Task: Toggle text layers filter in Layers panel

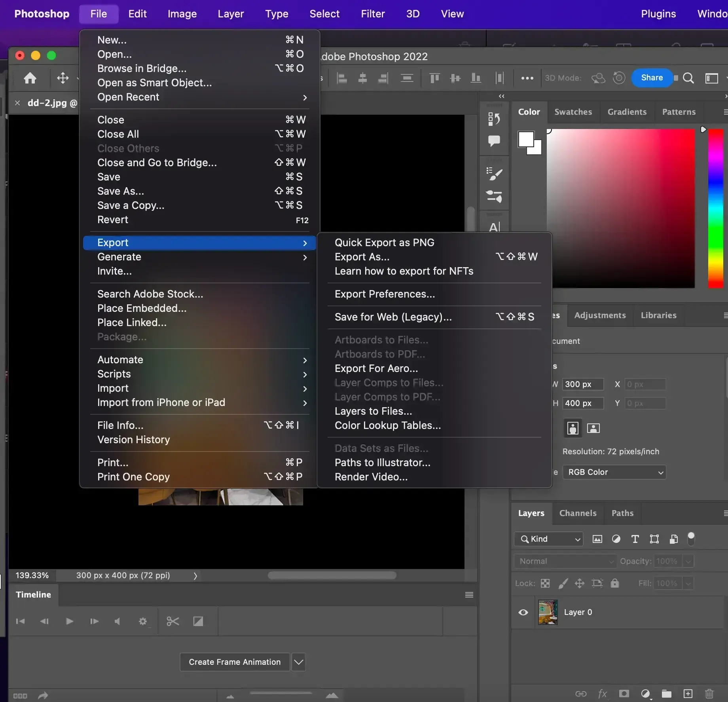Action: pyautogui.click(x=635, y=539)
